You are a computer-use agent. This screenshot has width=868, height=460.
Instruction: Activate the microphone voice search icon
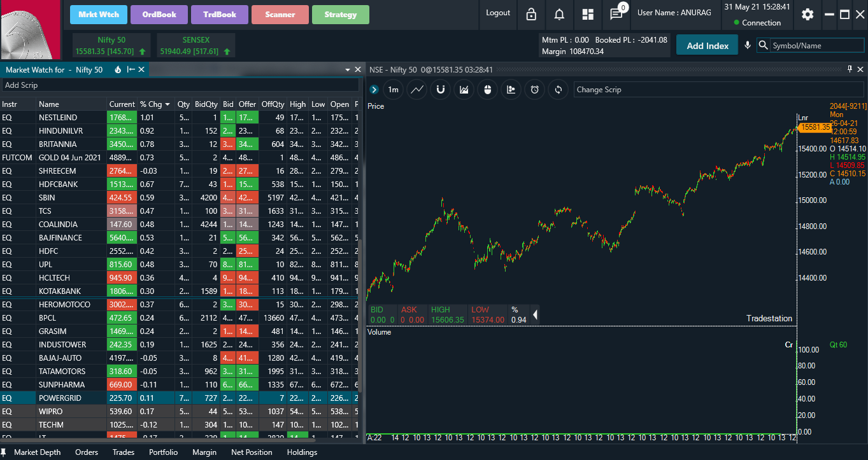(x=748, y=45)
